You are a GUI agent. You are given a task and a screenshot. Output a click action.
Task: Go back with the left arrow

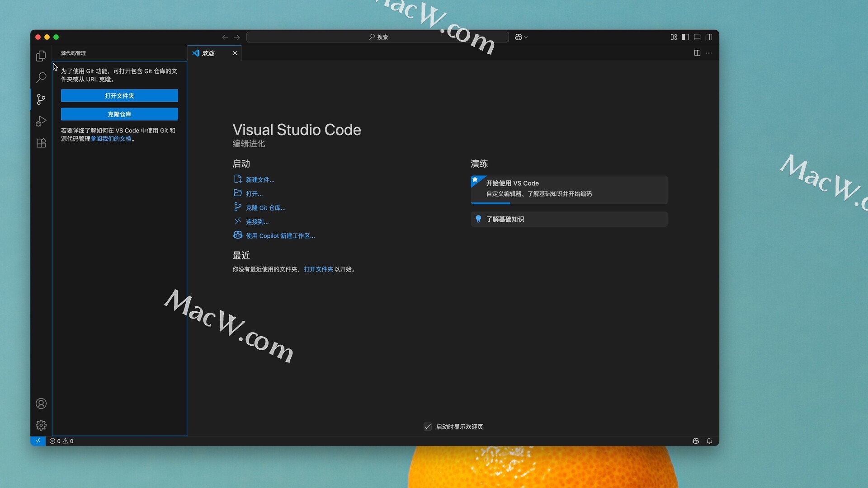(225, 37)
